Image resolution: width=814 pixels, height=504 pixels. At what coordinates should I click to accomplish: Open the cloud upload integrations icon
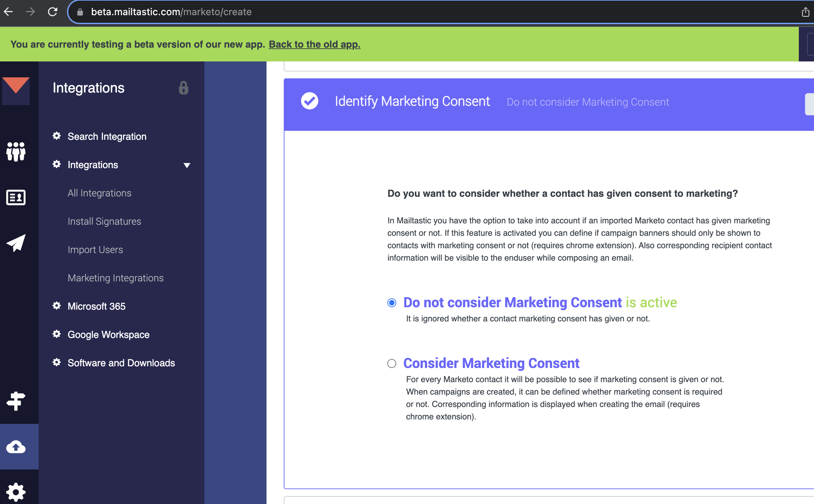[x=16, y=447]
